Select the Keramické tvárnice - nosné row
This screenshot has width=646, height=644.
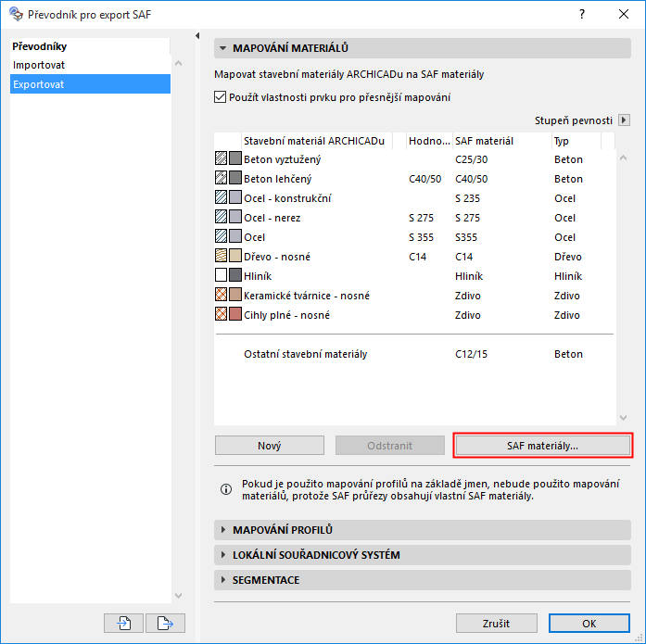414,296
